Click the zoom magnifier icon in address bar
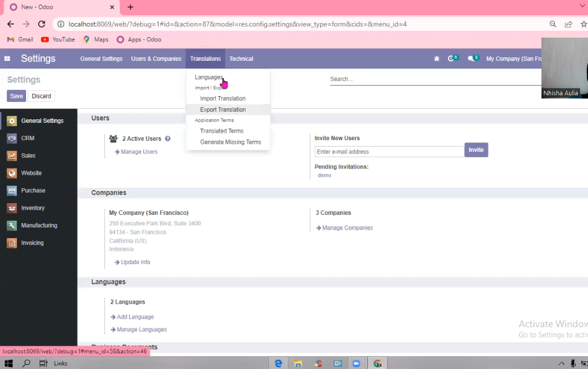 (x=553, y=24)
